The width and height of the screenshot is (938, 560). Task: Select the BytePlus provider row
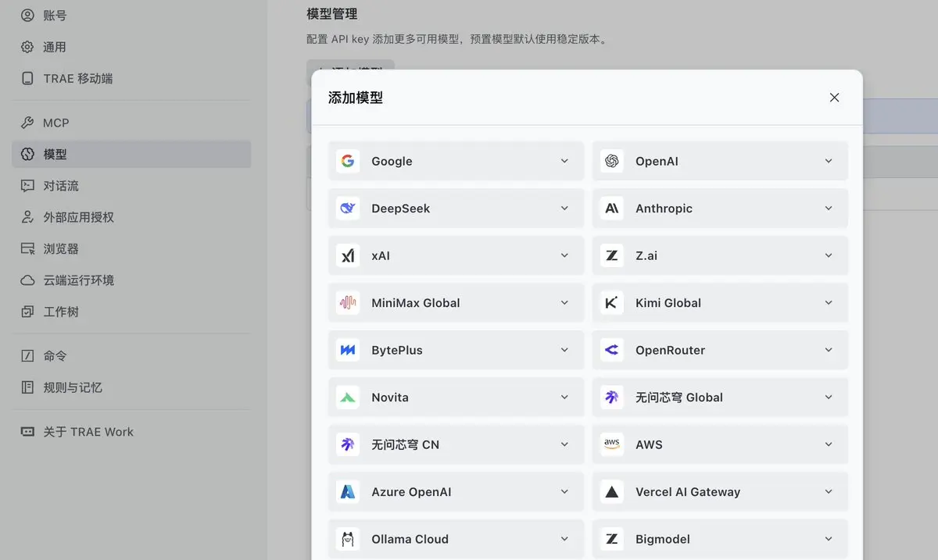click(456, 350)
